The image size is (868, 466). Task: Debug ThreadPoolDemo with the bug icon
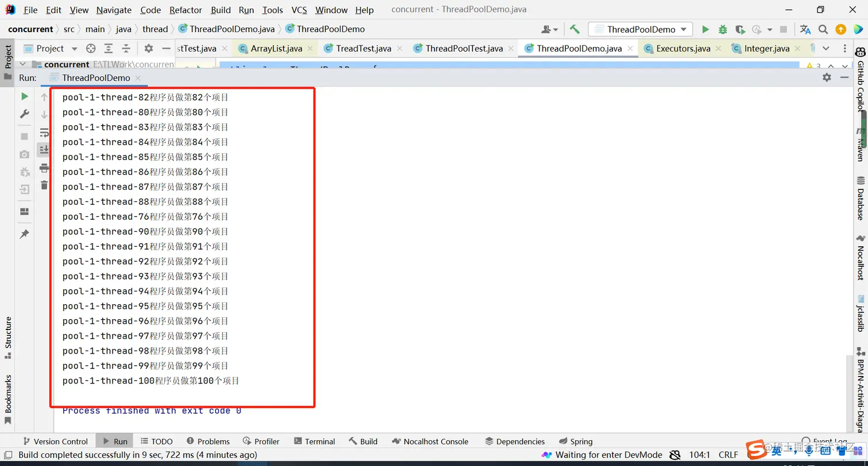pos(723,29)
